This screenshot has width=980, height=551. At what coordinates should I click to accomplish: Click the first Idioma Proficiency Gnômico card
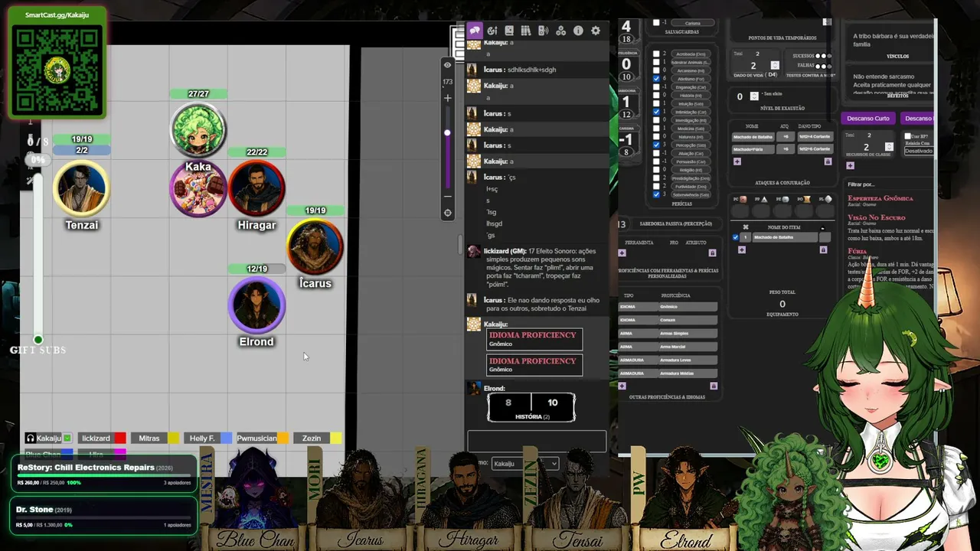click(534, 339)
